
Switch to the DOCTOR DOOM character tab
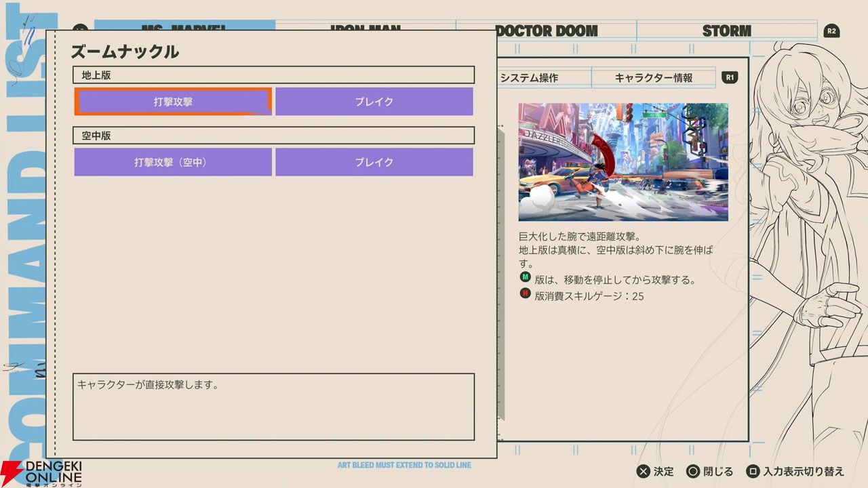[x=547, y=30]
